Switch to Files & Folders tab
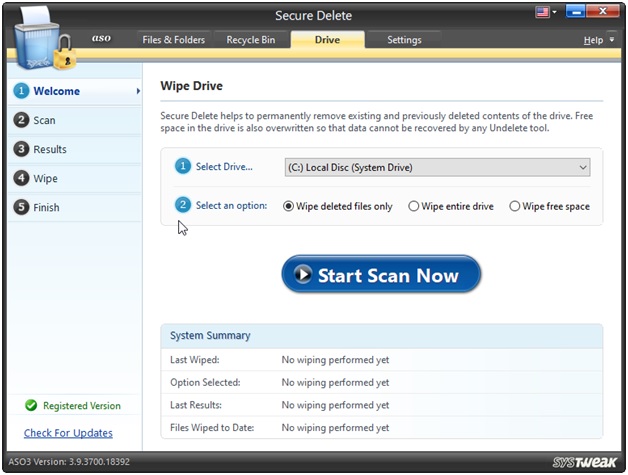The width and height of the screenshot is (628, 475). [x=174, y=40]
